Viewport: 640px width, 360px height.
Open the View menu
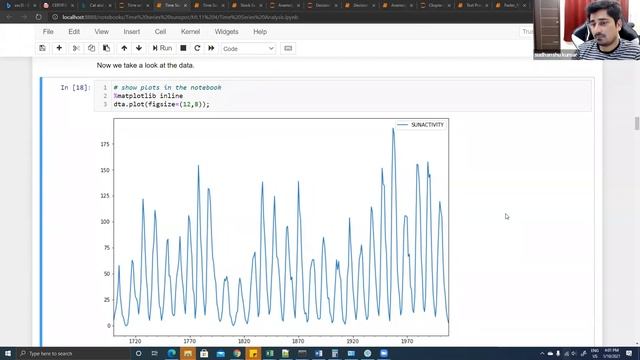[x=102, y=31]
